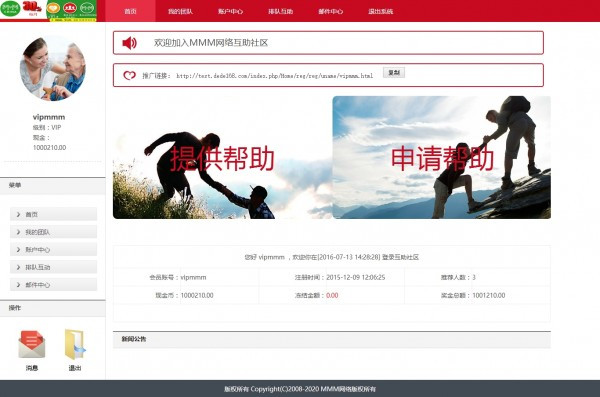Click the heart icon beside 推广链接

pos(129,75)
